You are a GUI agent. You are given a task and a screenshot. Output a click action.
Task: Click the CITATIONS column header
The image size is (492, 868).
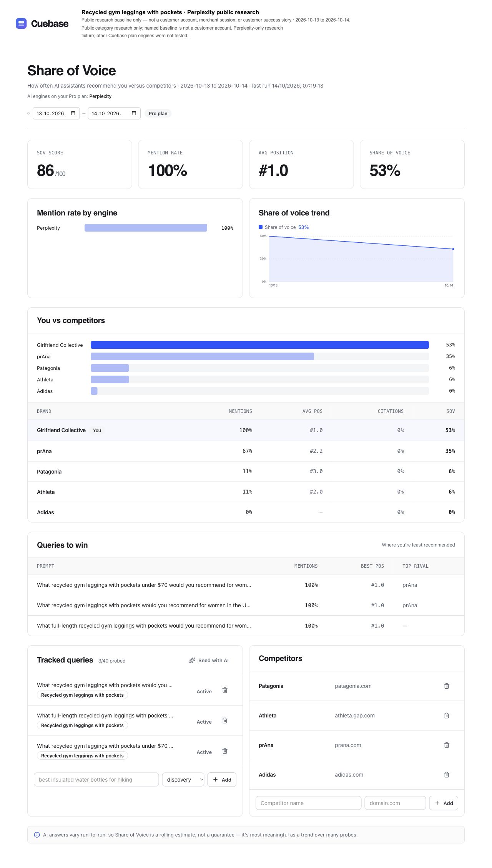tap(391, 411)
